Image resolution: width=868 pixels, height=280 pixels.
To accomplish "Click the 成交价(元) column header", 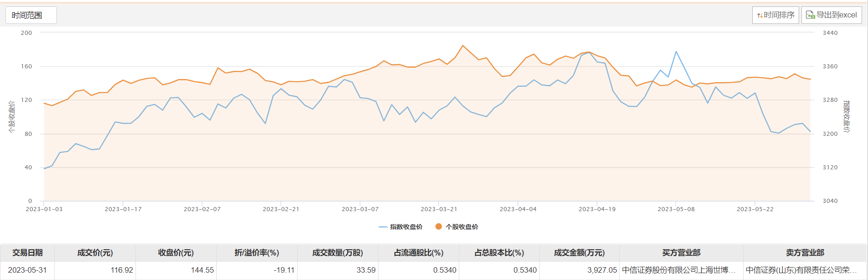I will 95,253.
